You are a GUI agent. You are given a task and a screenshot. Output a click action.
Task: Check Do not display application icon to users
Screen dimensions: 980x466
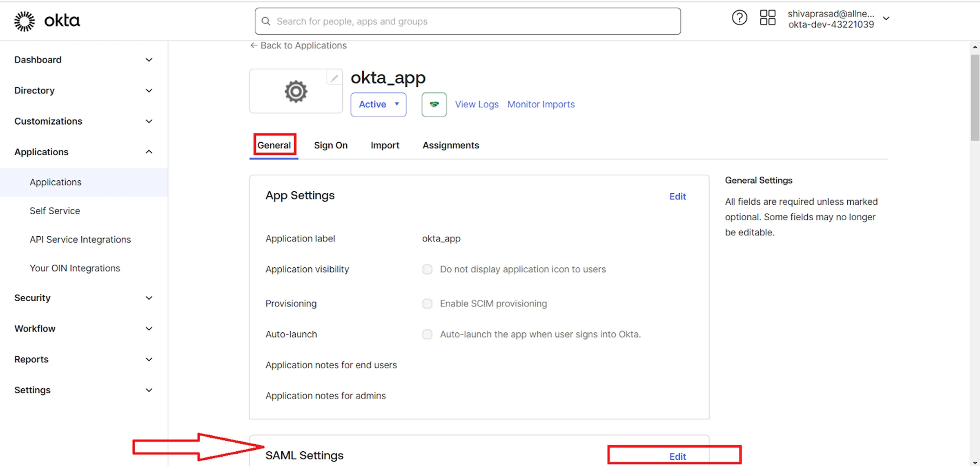[427, 269]
